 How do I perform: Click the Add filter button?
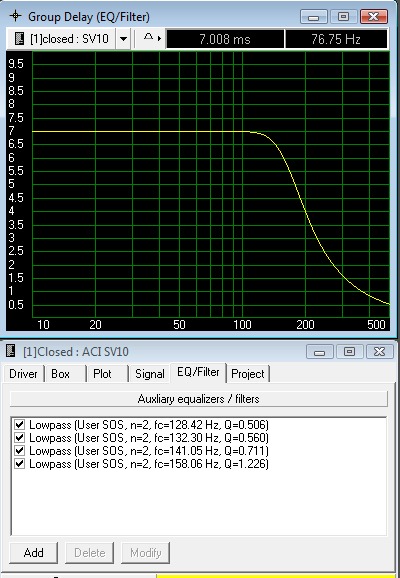[34, 553]
